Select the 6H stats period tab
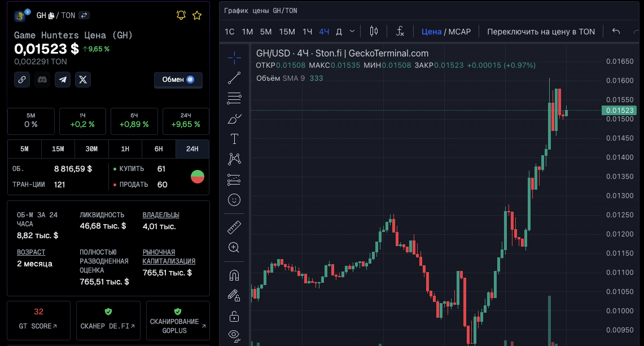644x346 pixels. [x=159, y=149]
